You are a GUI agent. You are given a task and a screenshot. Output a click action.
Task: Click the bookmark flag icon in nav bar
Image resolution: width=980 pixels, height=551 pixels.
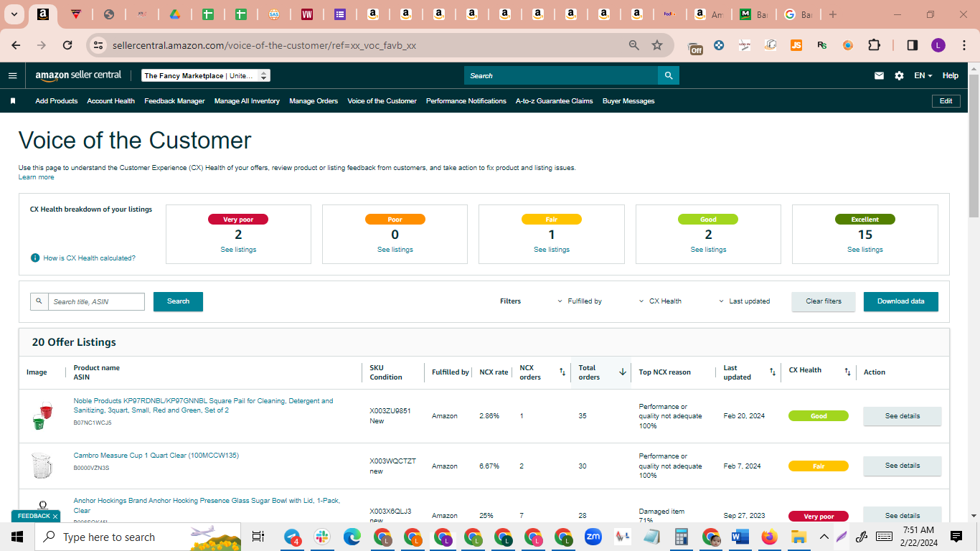tap(13, 101)
